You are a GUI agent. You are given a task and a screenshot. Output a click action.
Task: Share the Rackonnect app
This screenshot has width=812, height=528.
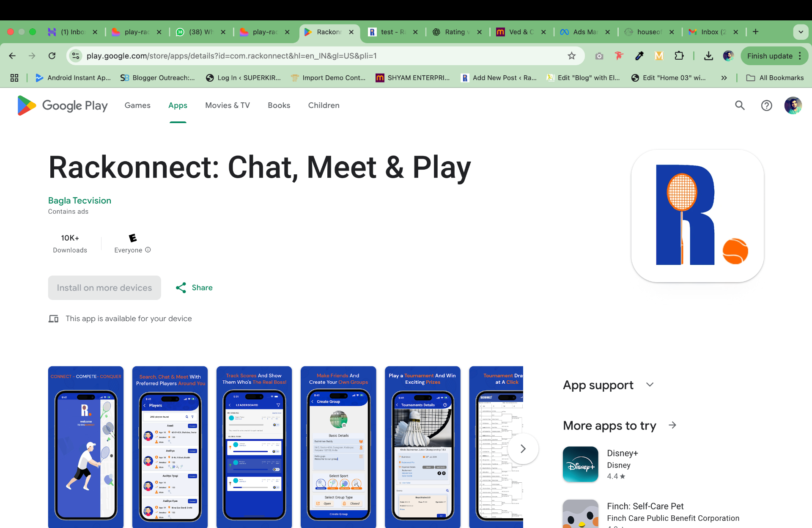click(194, 288)
